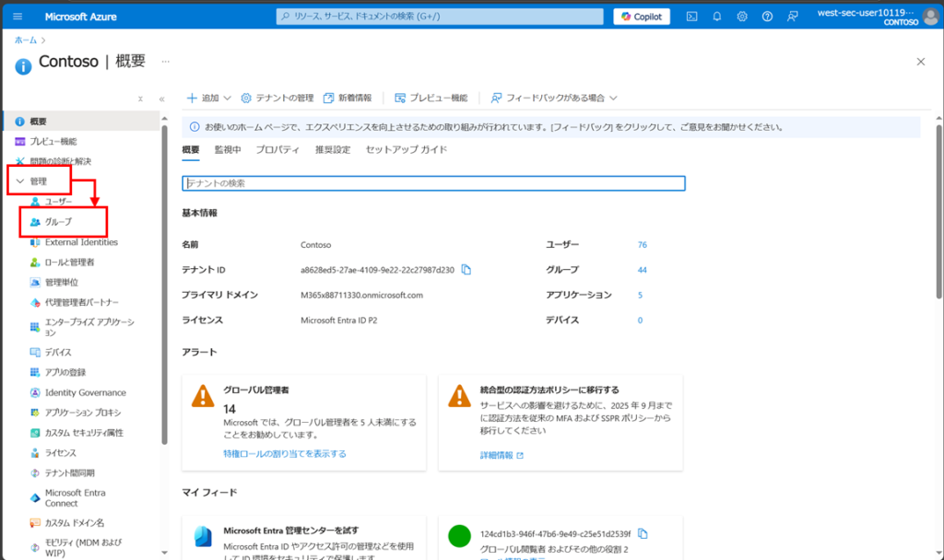
Task: Click the カスタム ドメイン名 icon
Action: [35, 523]
